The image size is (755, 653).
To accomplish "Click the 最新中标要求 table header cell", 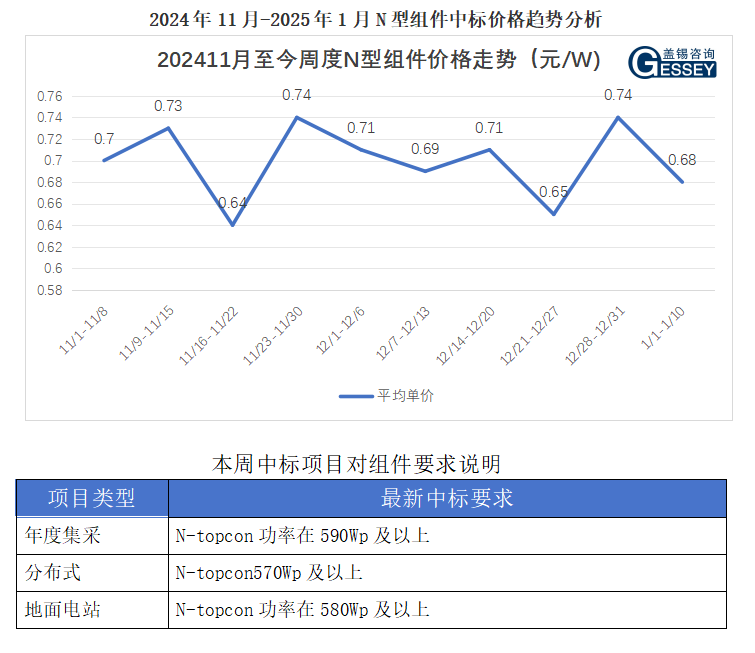I will 447,498.
